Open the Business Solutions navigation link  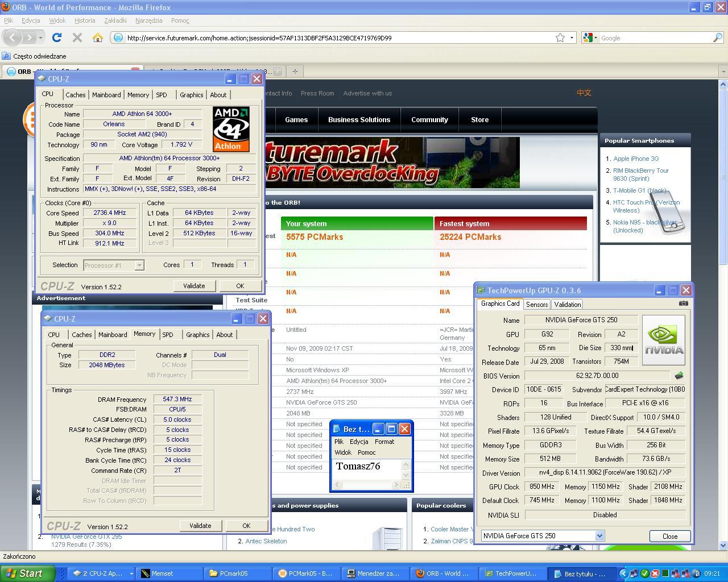point(359,120)
